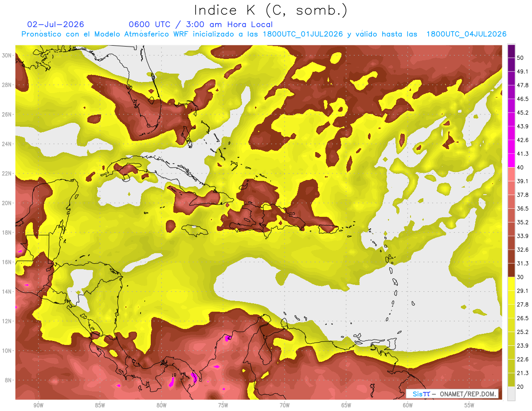Click the '30N' latitude label
Image resolution: width=532 pixels, height=411 pixels.
point(7,55)
